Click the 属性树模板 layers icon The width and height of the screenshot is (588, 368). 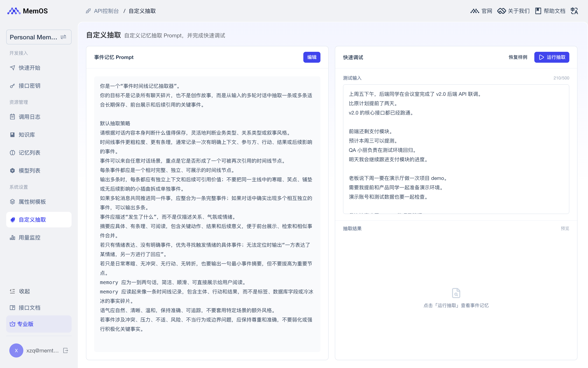click(12, 202)
